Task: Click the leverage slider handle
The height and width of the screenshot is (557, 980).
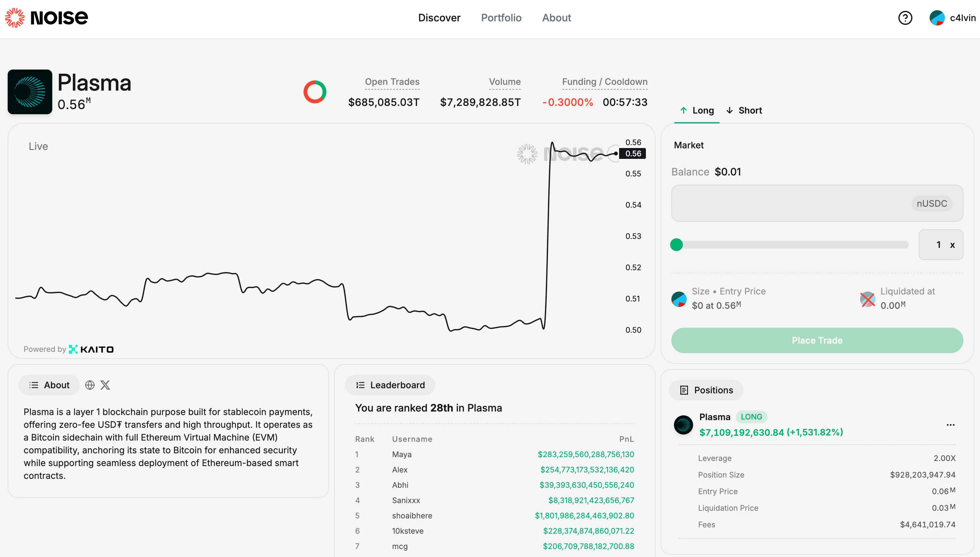Action: click(676, 245)
